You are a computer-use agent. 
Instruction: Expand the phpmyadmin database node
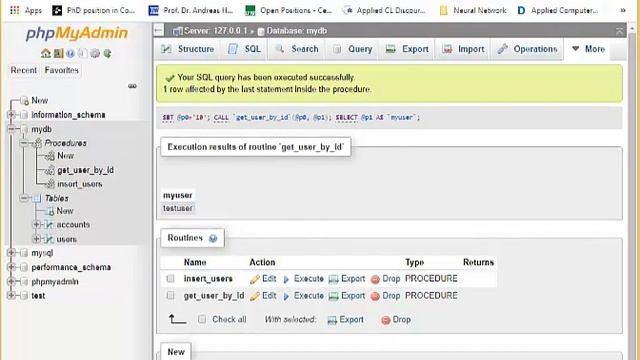(11, 281)
